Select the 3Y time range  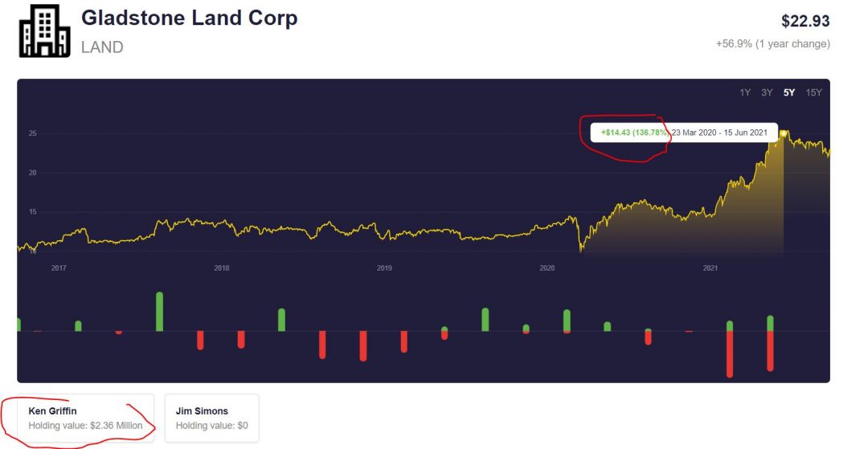pyautogui.click(x=767, y=92)
